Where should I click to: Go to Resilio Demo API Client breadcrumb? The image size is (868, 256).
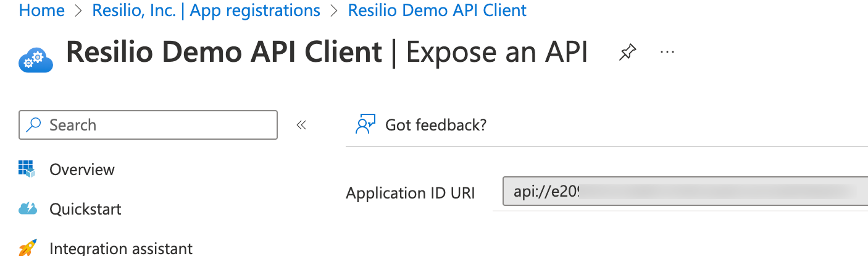[437, 11]
